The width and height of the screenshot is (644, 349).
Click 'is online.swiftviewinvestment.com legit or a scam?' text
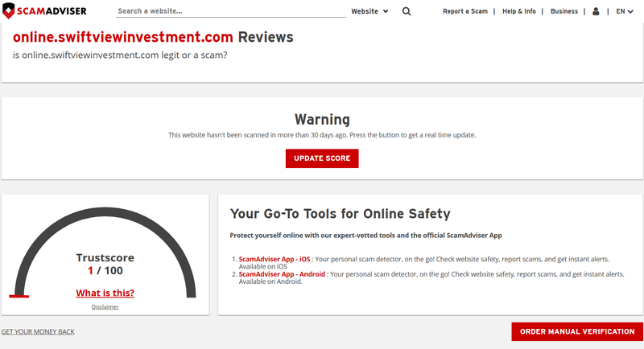120,55
